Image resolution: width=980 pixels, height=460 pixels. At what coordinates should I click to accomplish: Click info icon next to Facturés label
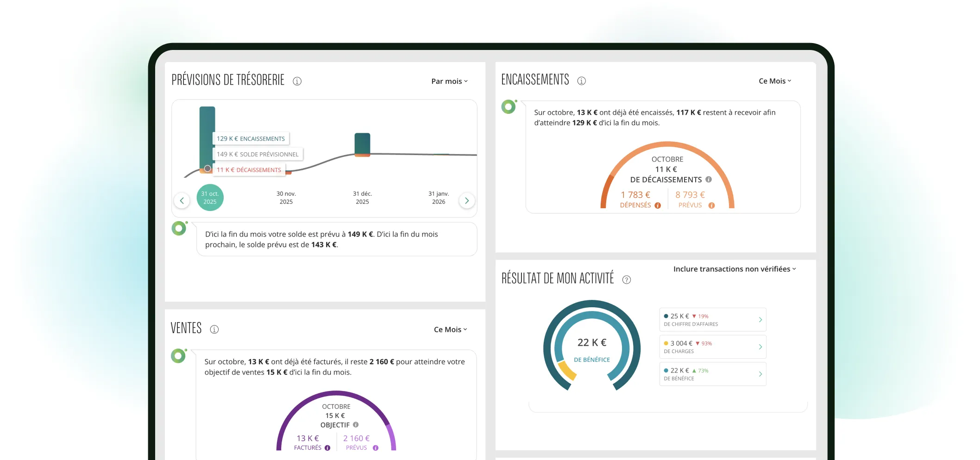pyautogui.click(x=327, y=448)
